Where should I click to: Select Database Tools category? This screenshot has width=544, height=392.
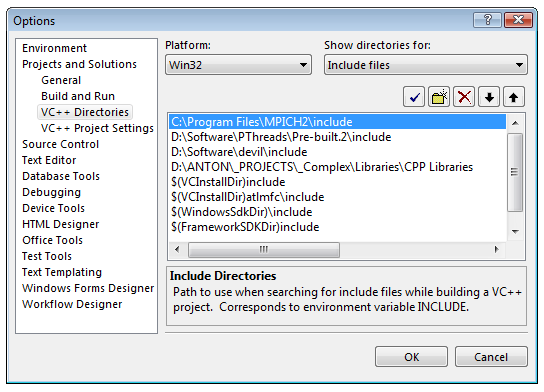point(61,176)
